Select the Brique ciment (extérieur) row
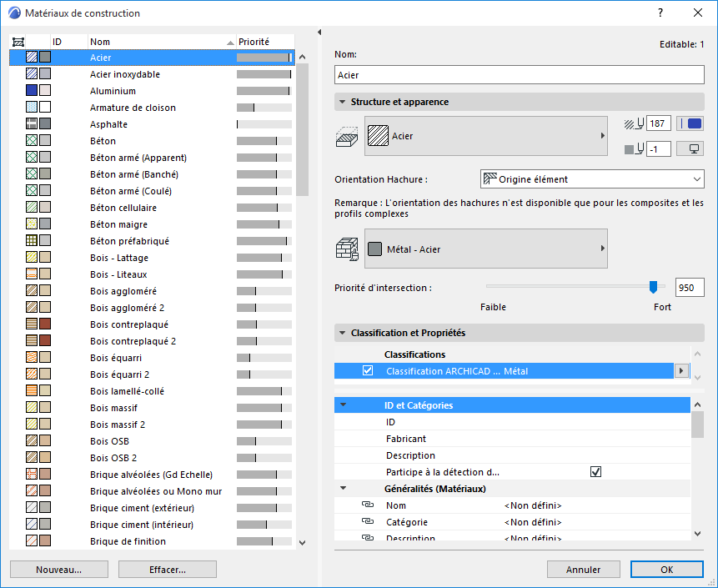 [152, 507]
